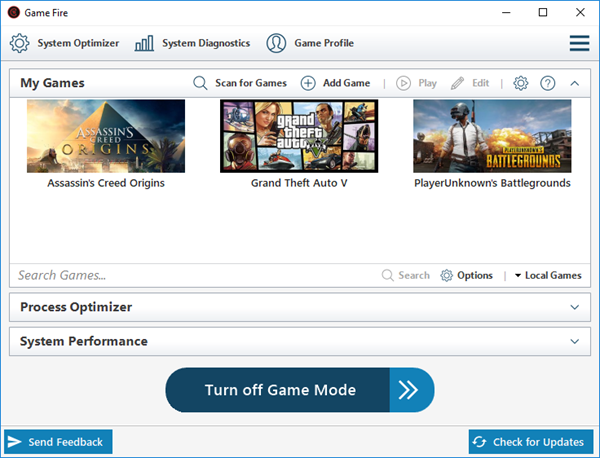This screenshot has height=458, width=600.
Task: Expand the Process Optimizer chevron
Action: (574, 307)
